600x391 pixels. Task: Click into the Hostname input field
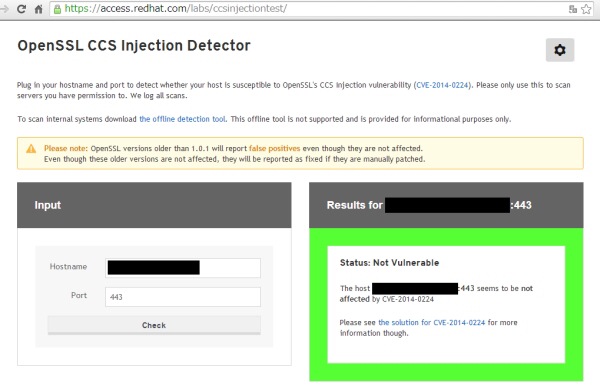[x=183, y=268]
